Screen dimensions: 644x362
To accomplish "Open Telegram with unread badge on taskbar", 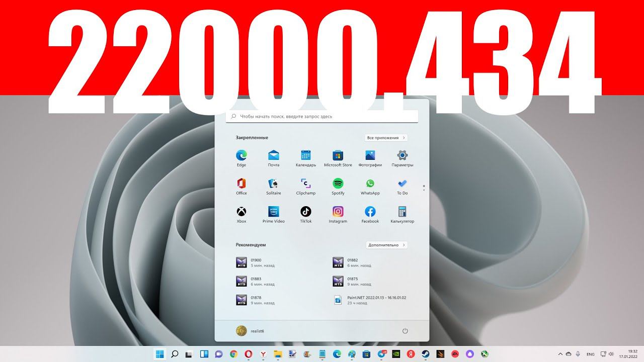I will [x=381, y=354].
